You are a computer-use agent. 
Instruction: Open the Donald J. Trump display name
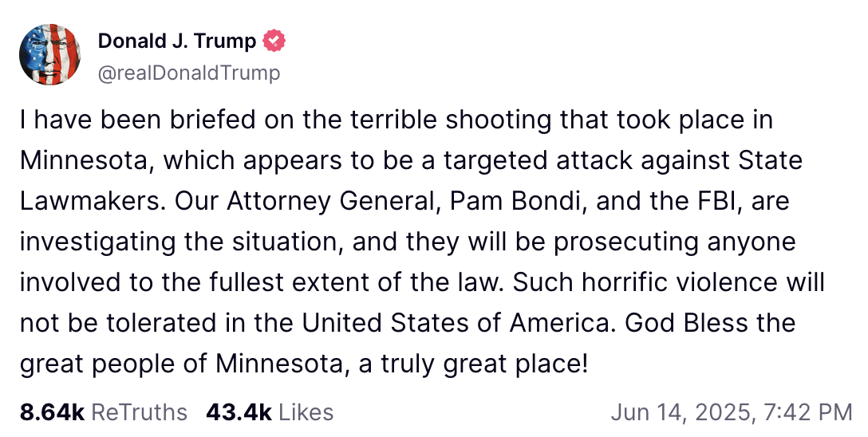(177, 41)
